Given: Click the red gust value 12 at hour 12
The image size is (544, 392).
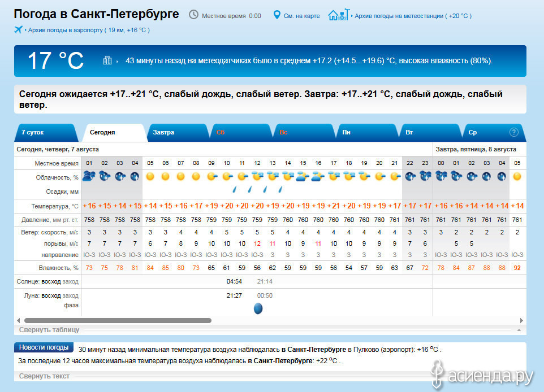Looking at the screenshot, I should click(257, 243).
